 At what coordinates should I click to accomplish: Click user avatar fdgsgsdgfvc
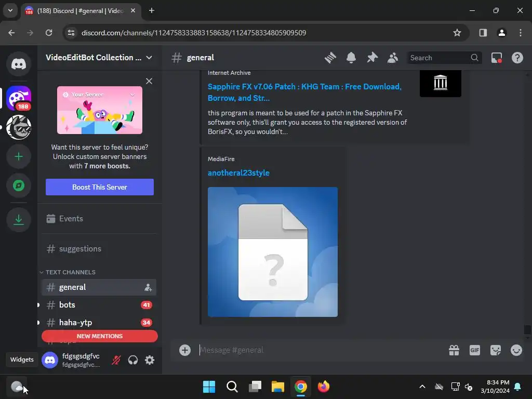coord(50,360)
